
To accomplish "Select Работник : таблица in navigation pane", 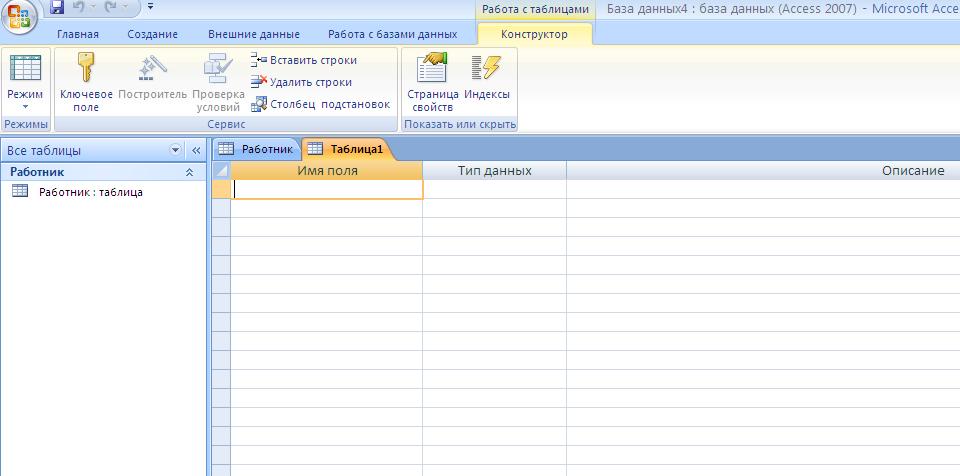I will (x=91, y=192).
